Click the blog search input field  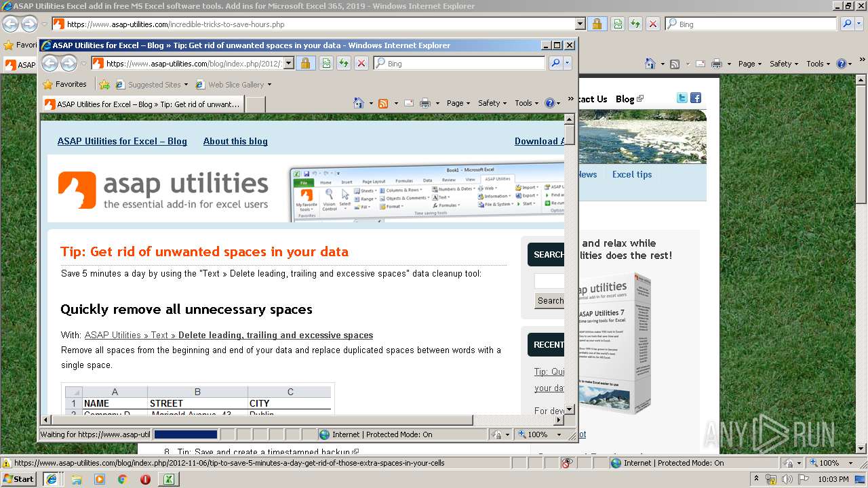(549, 281)
